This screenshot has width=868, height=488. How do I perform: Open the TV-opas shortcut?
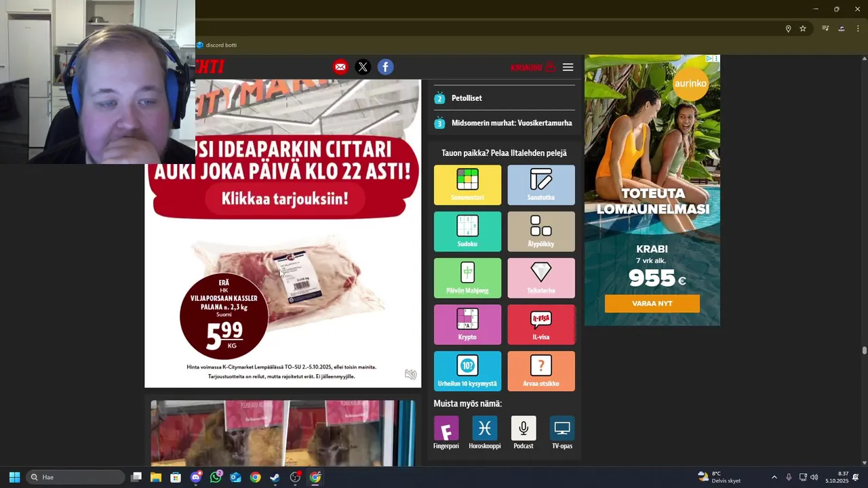562,432
